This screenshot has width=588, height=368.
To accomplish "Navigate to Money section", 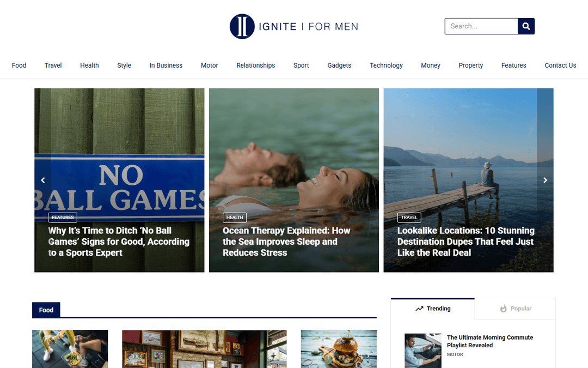I will pos(431,65).
